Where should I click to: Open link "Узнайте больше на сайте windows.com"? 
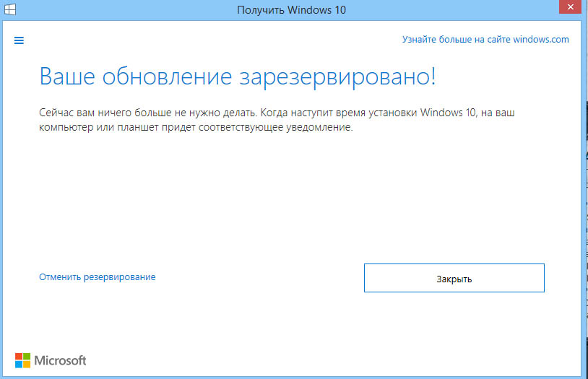click(x=485, y=40)
